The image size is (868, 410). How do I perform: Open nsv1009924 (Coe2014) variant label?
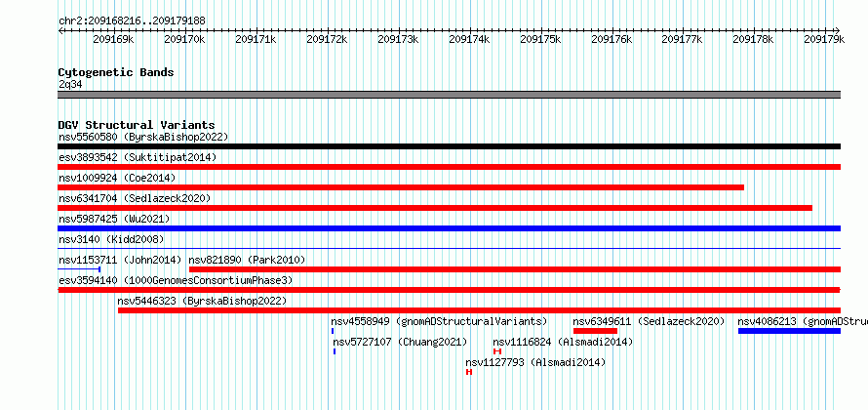point(117,178)
